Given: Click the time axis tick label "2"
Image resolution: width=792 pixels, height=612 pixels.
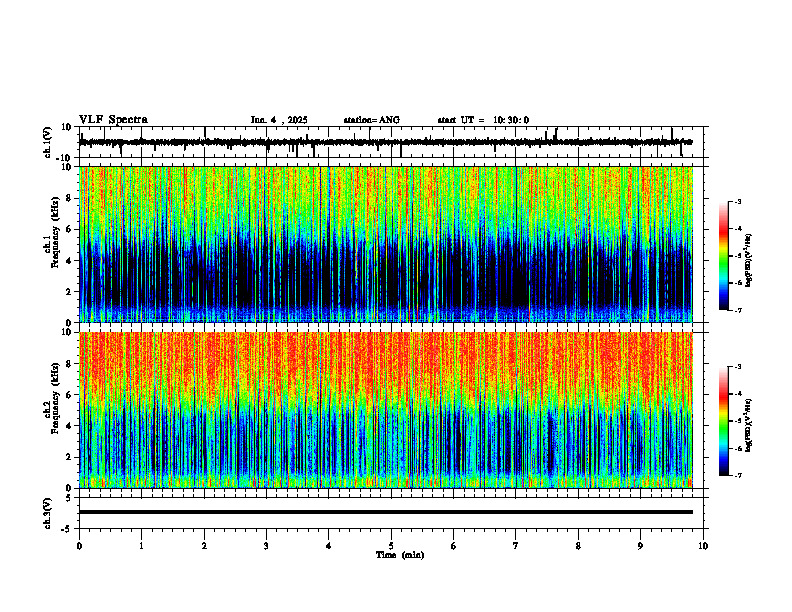Looking at the screenshot, I should tap(204, 546).
